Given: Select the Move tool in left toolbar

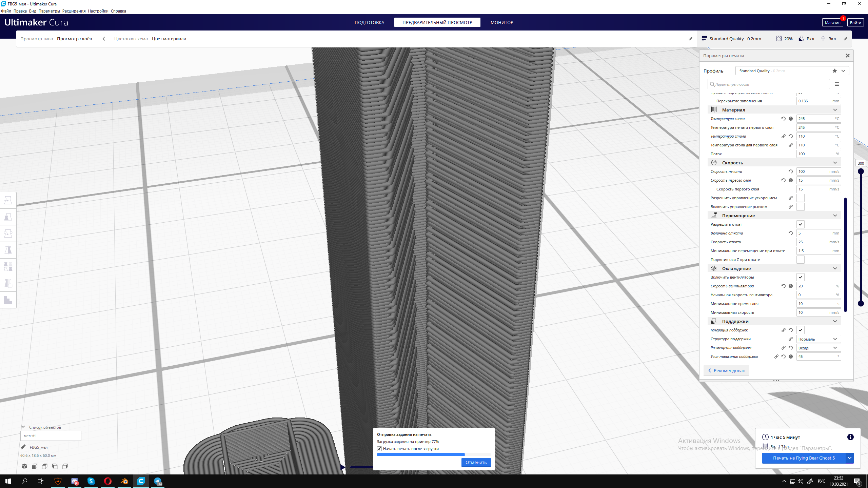Looking at the screenshot, I should pyautogui.click(x=8, y=200).
